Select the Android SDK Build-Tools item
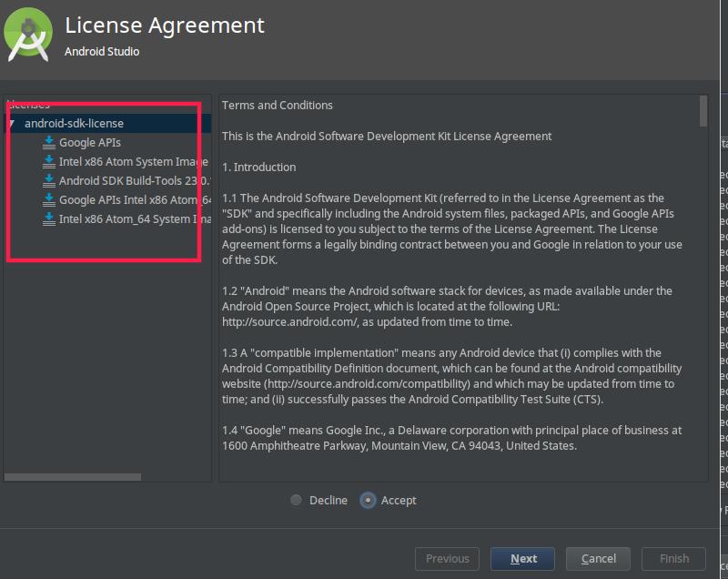The height and width of the screenshot is (579, 728). tap(135, 180)
